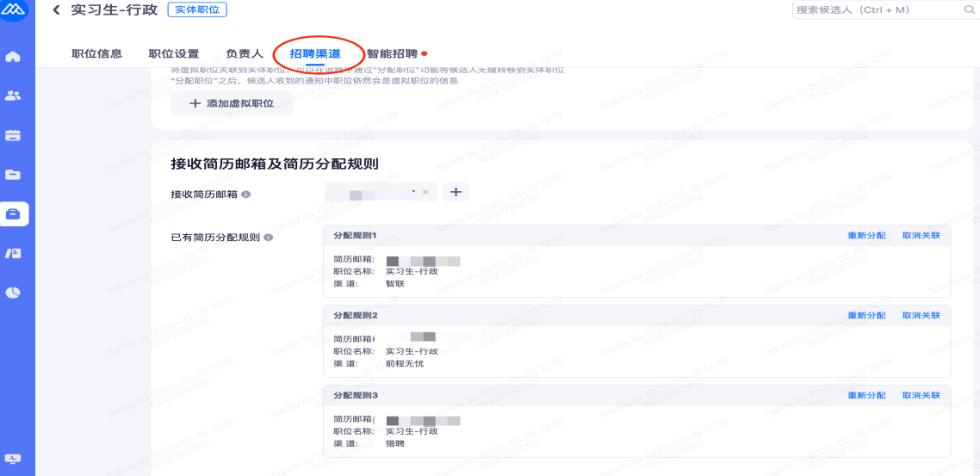Screen dimensions: 980x476
Task: Click the folder icon in the left sidebar
Action: 13,175
